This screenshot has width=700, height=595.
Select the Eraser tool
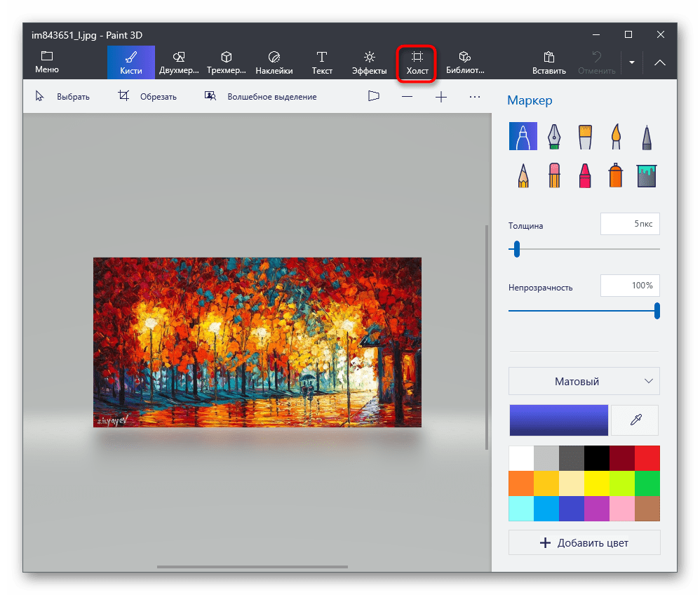tap(553, 175)
